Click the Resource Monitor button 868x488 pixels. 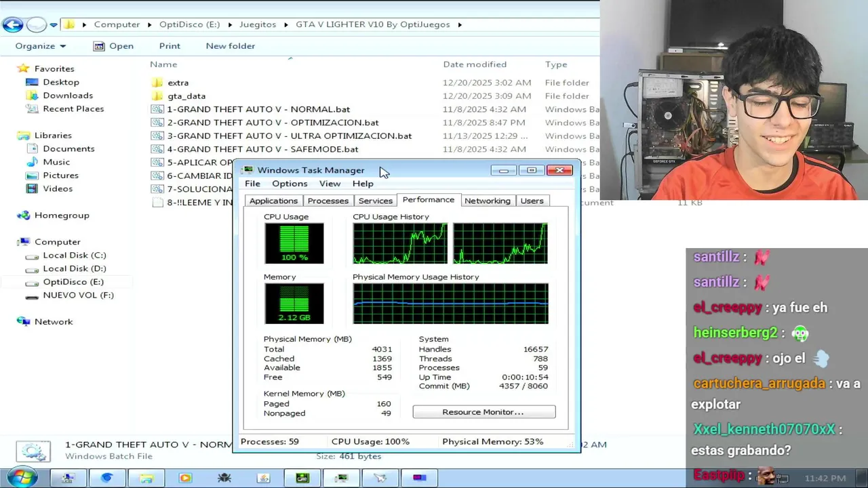pyautogui.click(x=484, y=412)
